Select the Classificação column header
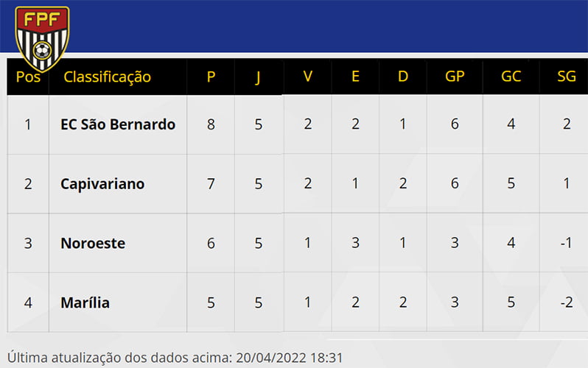Viewport: 588px width, 368px height. tap(108, 77)
